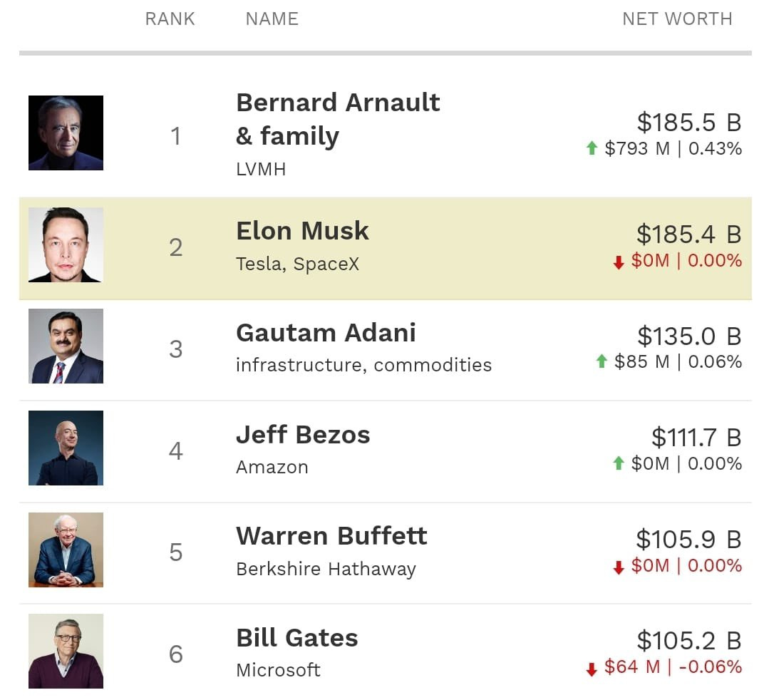769x700 pixels.
Task: Click the red down arrow in Warren Buffett's row
Action: (x=619, y=567)
